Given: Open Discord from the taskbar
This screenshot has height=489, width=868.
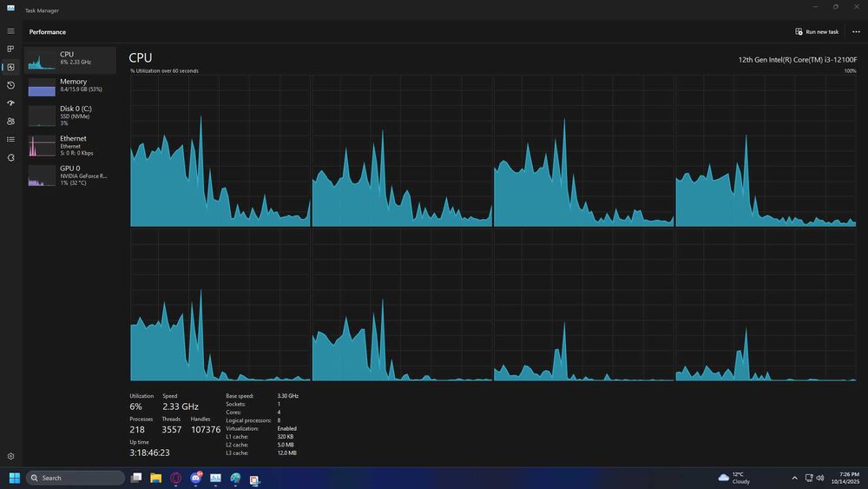Looking at the screenshot, I should 196,478.
